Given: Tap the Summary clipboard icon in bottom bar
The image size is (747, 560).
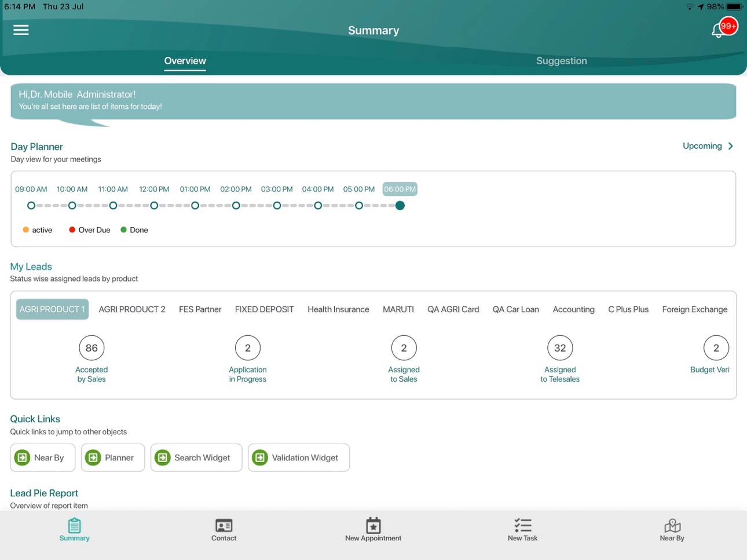Looking at the screenshot, I should coord(74,525).
